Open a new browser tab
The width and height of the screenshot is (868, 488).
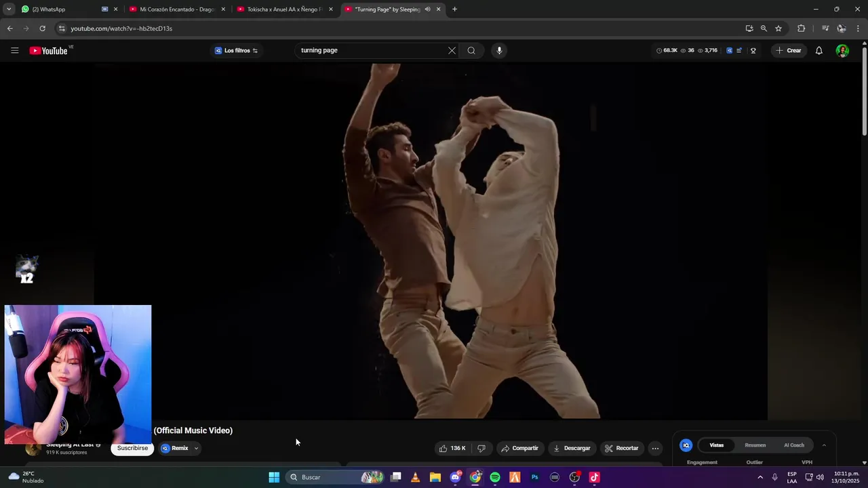click(x=454, y=9)
